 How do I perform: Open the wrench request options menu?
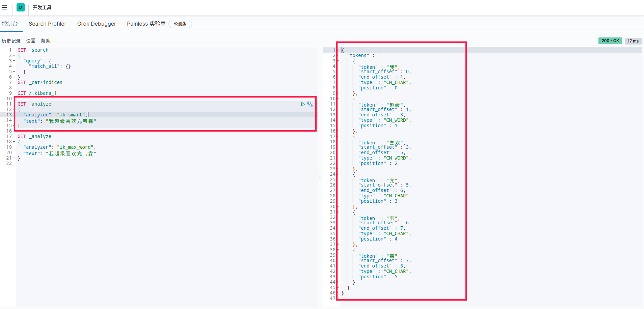310,104
